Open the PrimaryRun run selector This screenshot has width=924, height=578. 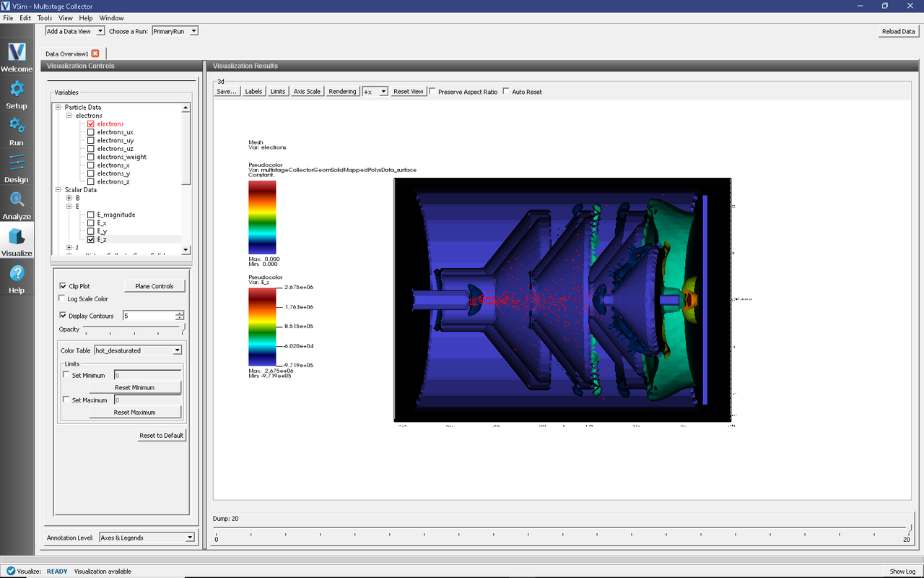(175, 31)
